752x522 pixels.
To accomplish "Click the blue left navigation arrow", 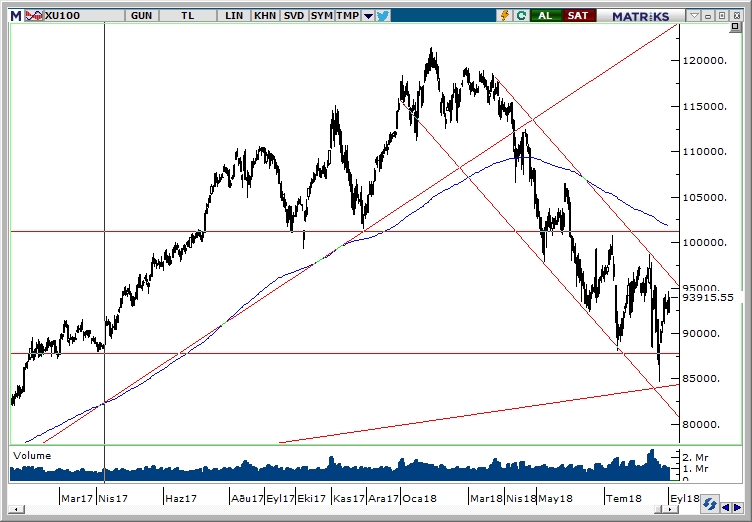I will (x=726, y=508).
